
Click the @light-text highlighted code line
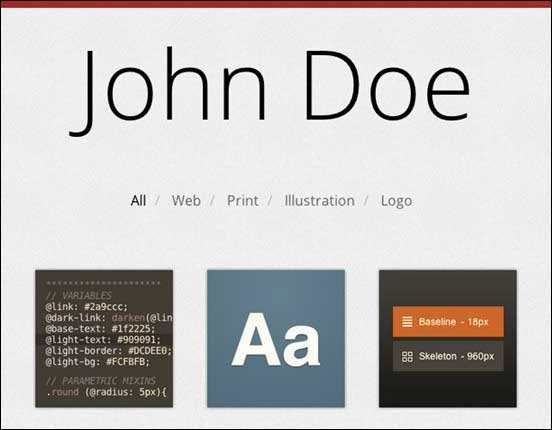104,340
